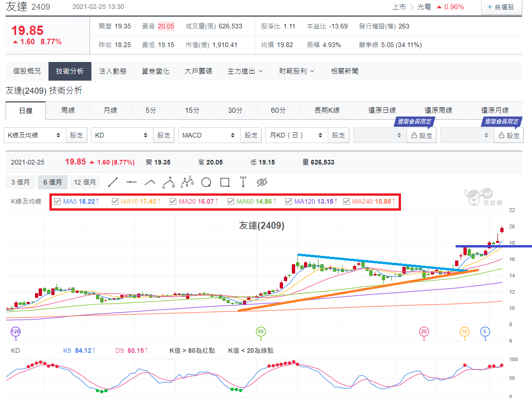Add stock with the 自選股 button
This screenshot has width=532, height=398.
pos(501,7)
